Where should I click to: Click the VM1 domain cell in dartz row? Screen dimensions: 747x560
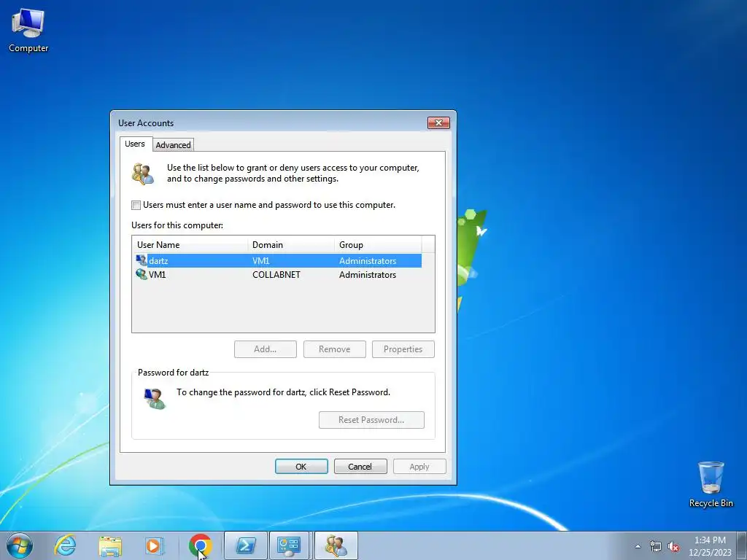pos(260,261)
